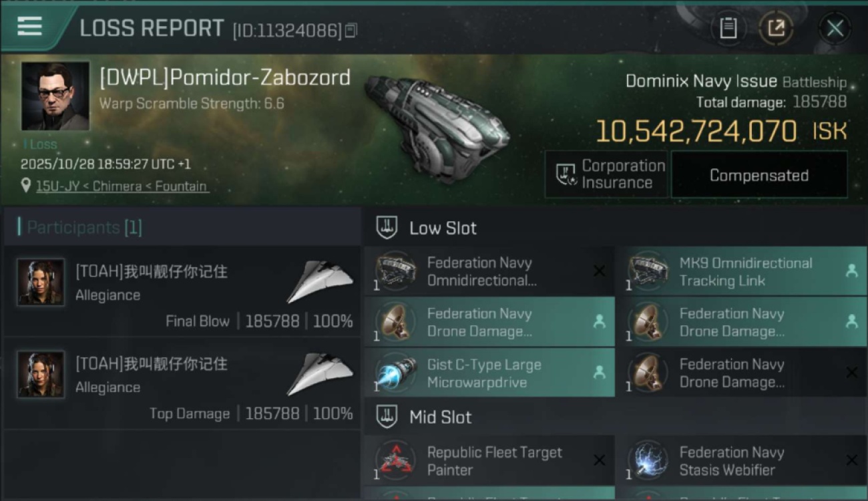Open the hamburger menu
868x501 pixels.
tap(30, 27)
